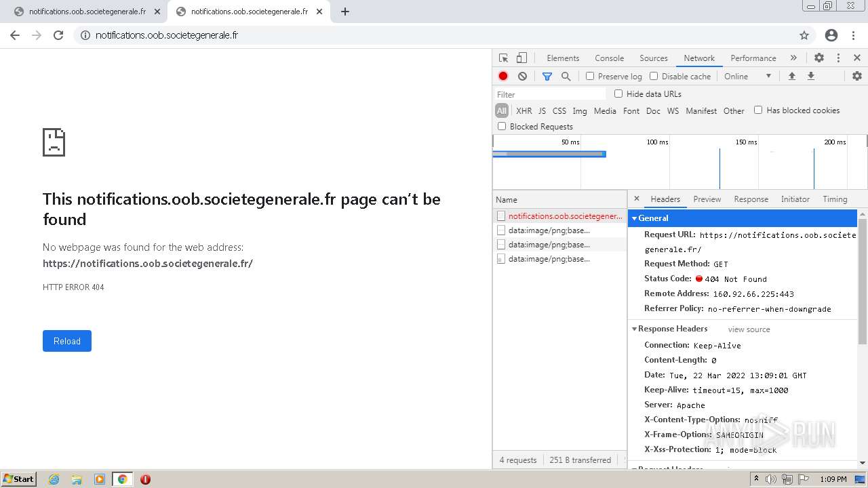
Task: Filter requests by JS type
Action: pos(542,110)
